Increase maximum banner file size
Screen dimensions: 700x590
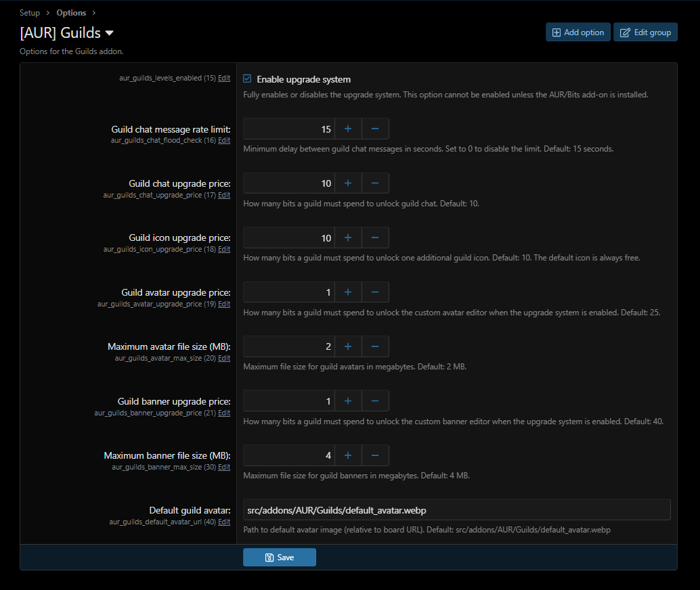click(x=348, y=455)
